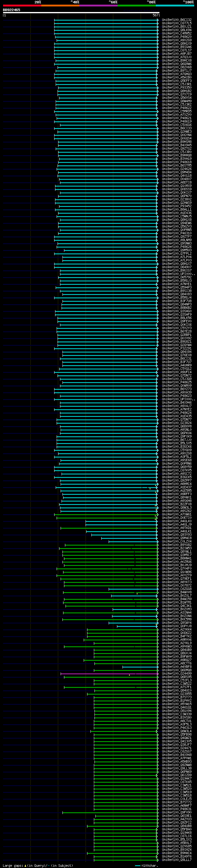Select hit label UniRef100_A5AIB0
Image resolution: width=197 pixels, height=868 pixels.
click(177, 78)
